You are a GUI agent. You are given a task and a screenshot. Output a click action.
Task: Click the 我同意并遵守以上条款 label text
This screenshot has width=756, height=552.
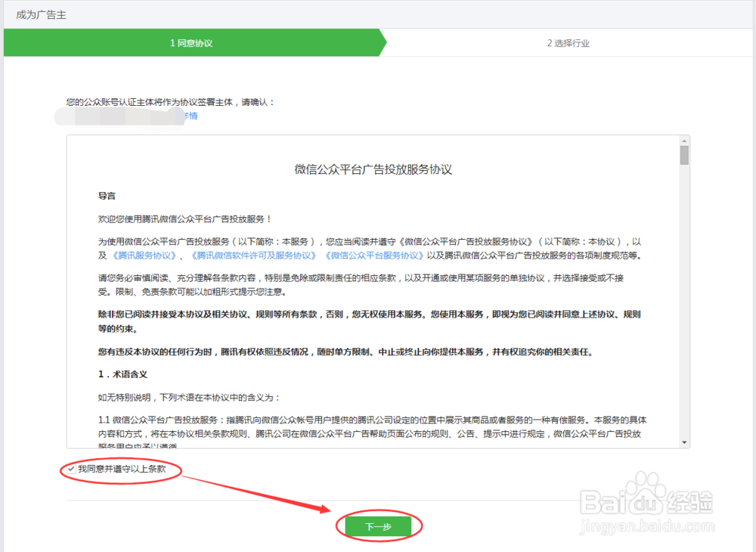pyautogui.click(x=122, y=469)
